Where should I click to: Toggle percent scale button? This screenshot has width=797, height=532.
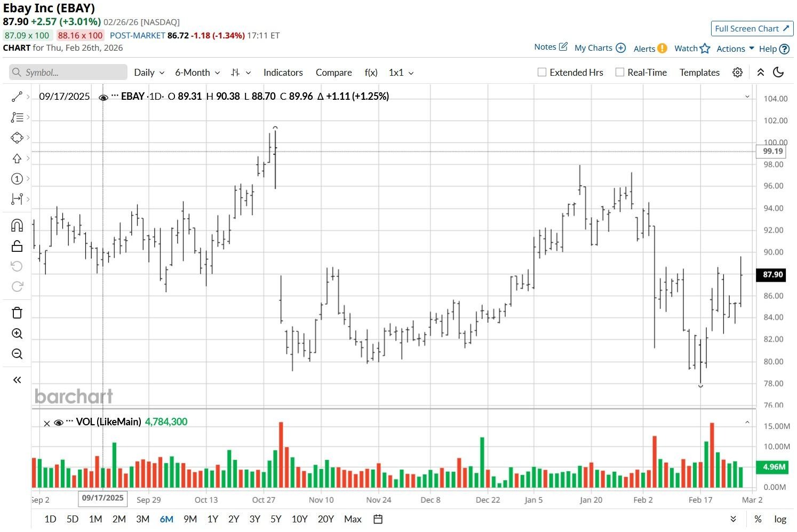tap(758, 519)
